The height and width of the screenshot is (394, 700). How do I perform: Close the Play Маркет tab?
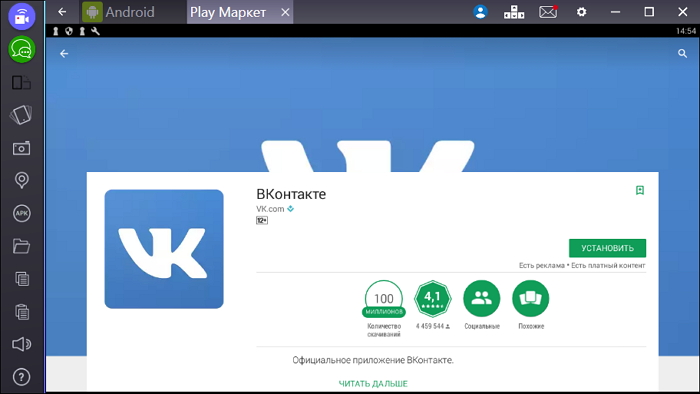285,12
